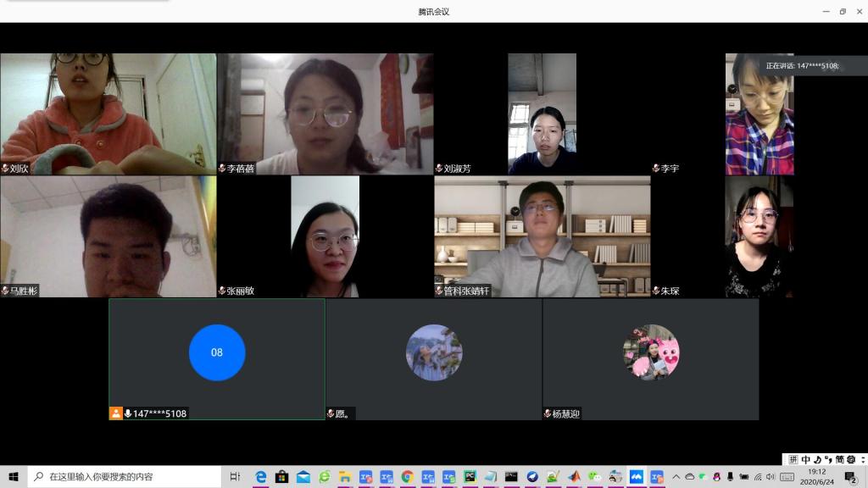Click the Windows Start button
Viewport: 868px width, 488px height.
coord(14,477)
